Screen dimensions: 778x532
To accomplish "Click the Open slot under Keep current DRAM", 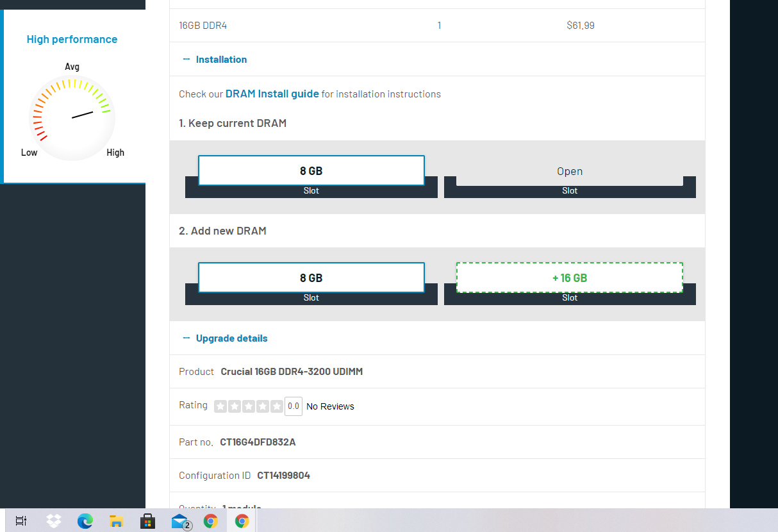I will click(570, 171).
